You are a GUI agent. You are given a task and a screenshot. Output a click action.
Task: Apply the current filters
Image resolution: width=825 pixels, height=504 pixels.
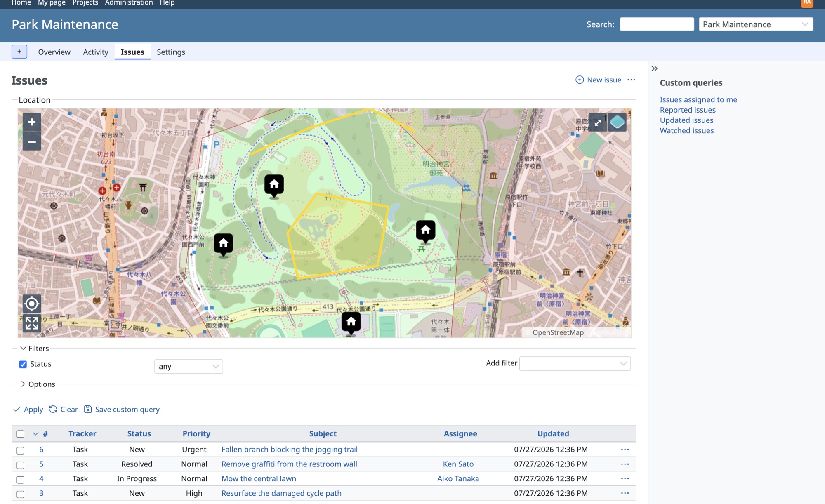(28, 410)
